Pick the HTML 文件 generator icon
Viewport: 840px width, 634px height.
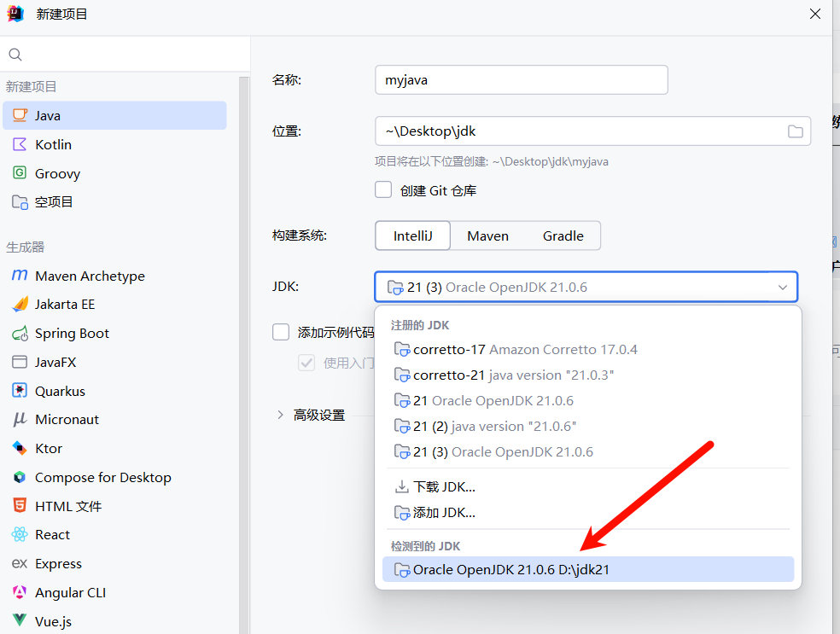pyautogui.click(x=20, y=505)
